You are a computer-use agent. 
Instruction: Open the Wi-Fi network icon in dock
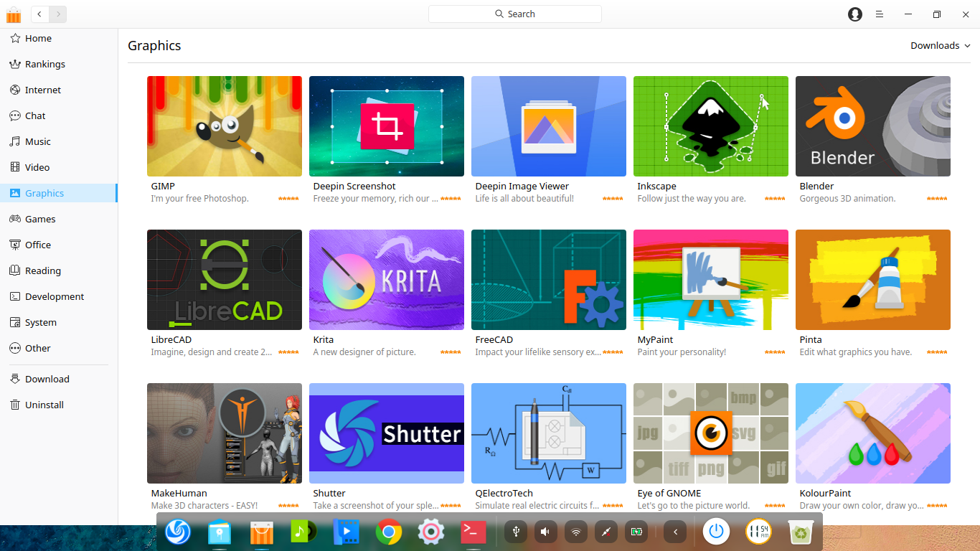[x=575, y=532]
